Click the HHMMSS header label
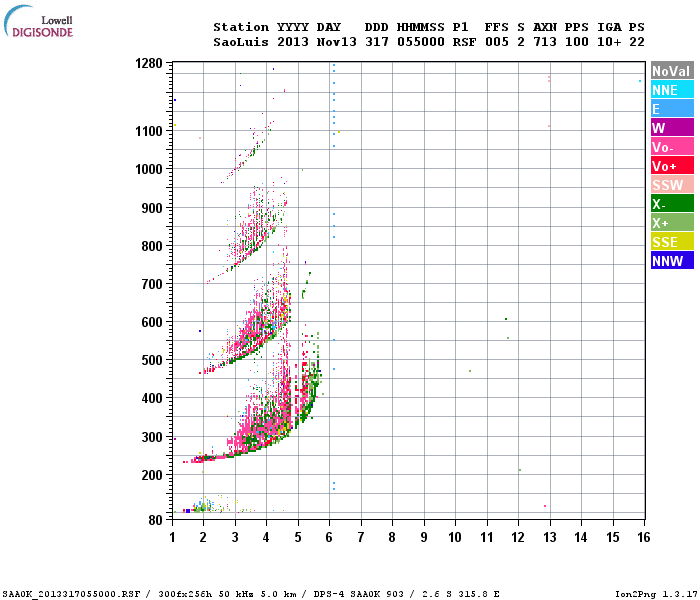700x600 pixels. (x=421, y=27)
